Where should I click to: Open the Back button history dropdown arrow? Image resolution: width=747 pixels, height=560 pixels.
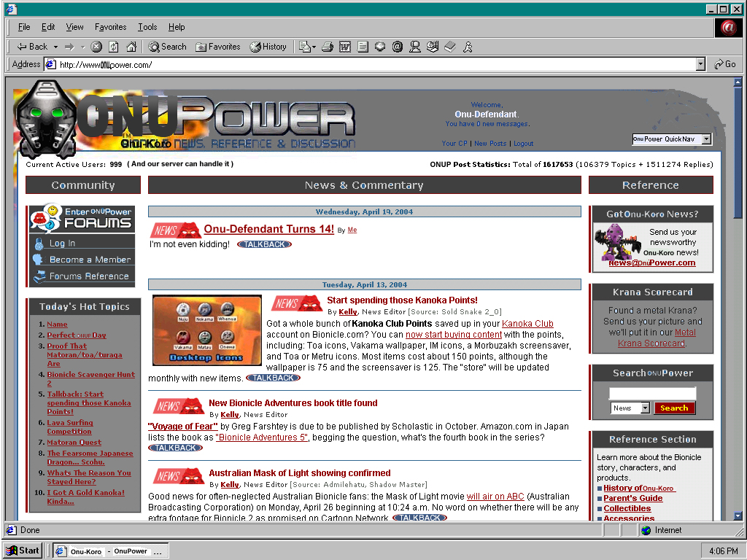point(55,47)
